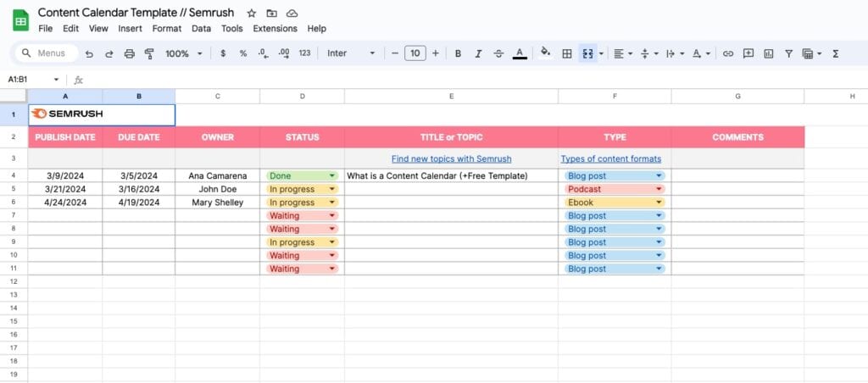868x383 pixels.
Task: Click the Insert comment icon
Action: pyautogui.click(x=748, y=53)
